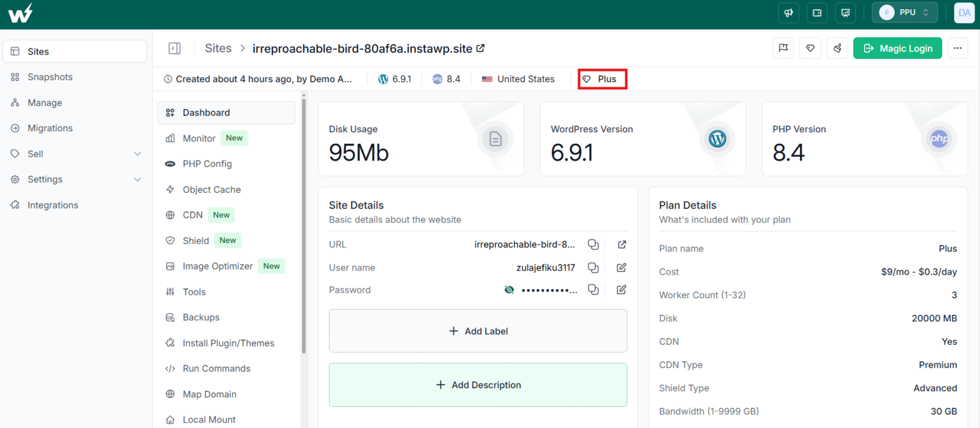The width and height of the screenshot is (980, 428).
Task: Open the three-dot more options menu
Action: click(x=957, y=48)
